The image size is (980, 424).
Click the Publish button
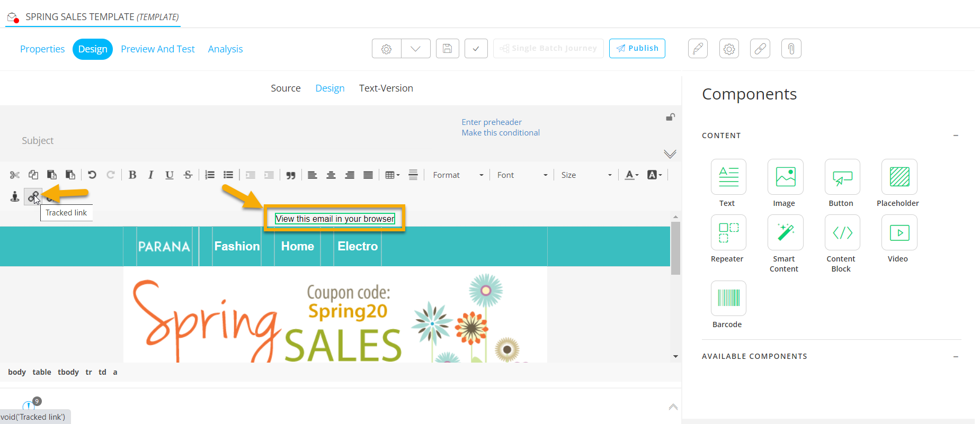tap(637, 49)
